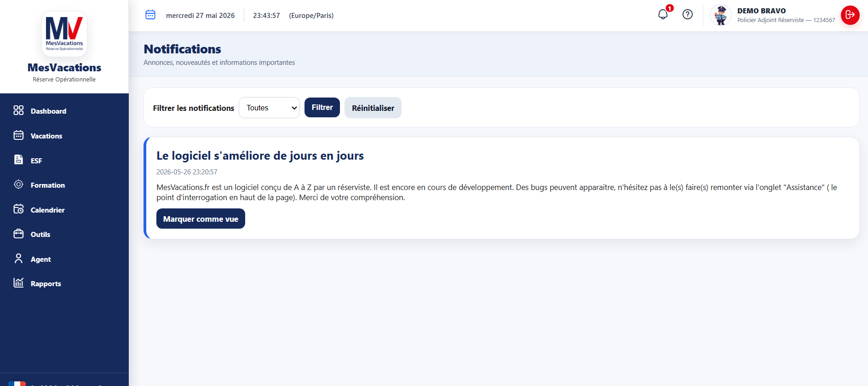868x386 pixels.
Task: Click the Outils briefcase icon
Action: [18, 234]
